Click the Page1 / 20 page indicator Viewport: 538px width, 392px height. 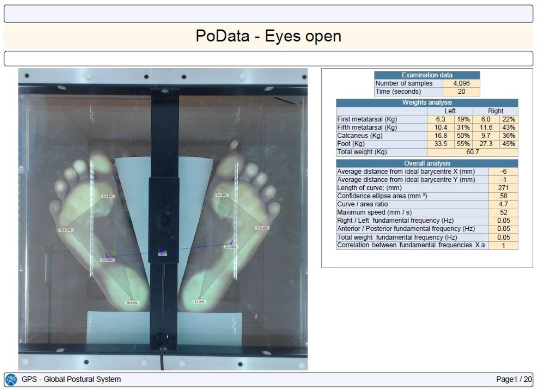[x=514, y=379]
